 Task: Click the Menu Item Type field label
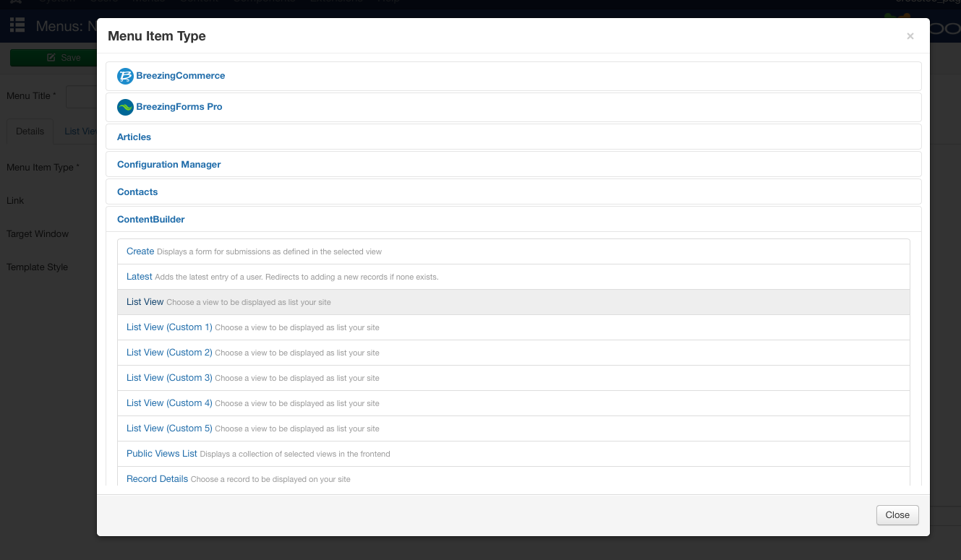click(x=43, y=167)
